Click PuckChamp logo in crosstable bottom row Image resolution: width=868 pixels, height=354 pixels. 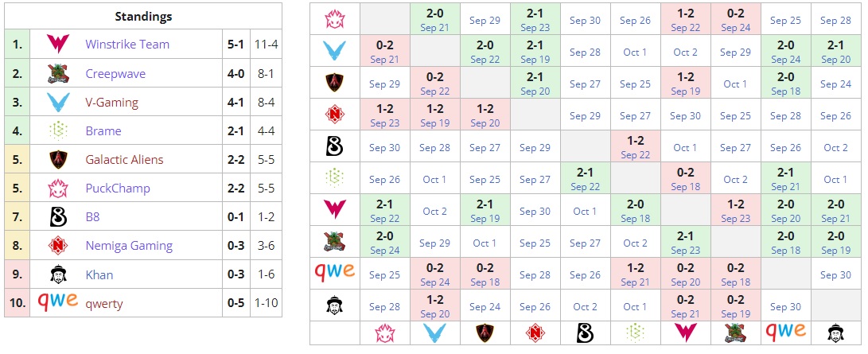pyautogui.click(x=385, y=333)
